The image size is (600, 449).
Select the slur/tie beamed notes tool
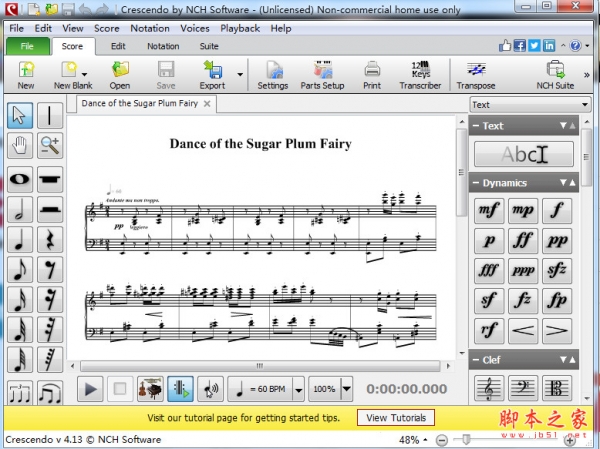coord(50,392)
